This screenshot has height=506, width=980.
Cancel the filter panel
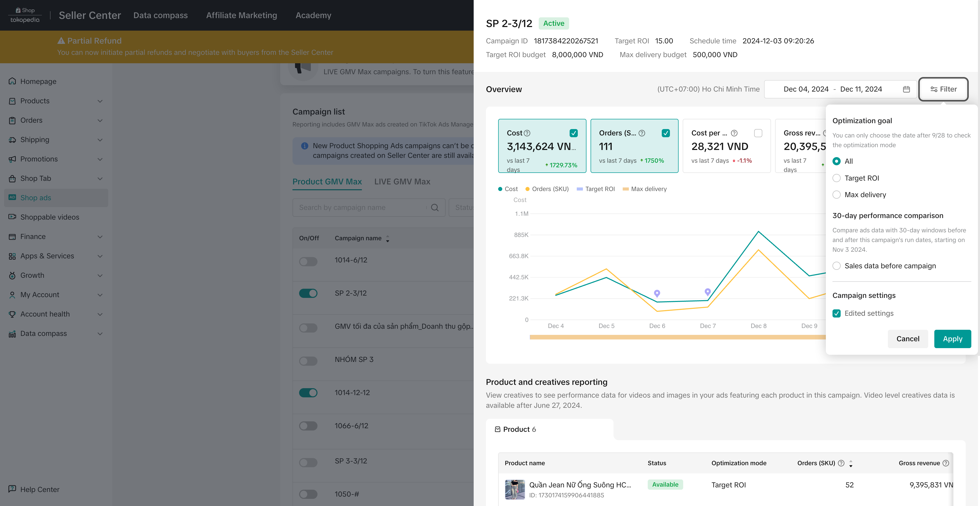pyautogui.click(x=908, y=339)
